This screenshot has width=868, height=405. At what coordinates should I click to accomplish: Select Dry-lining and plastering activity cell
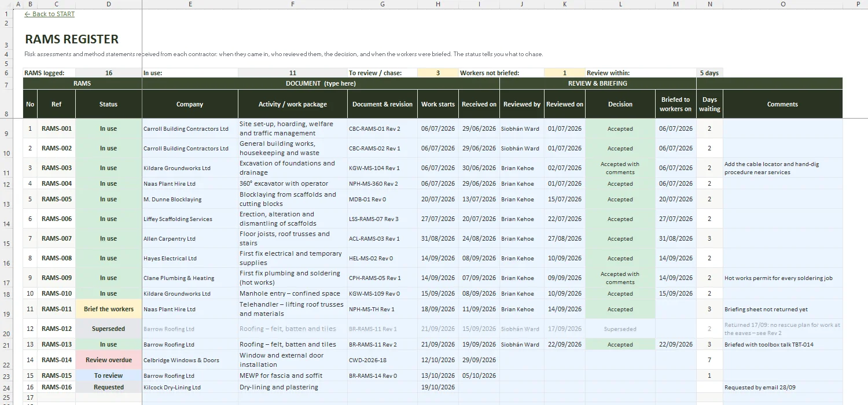[x=293, y=387]
